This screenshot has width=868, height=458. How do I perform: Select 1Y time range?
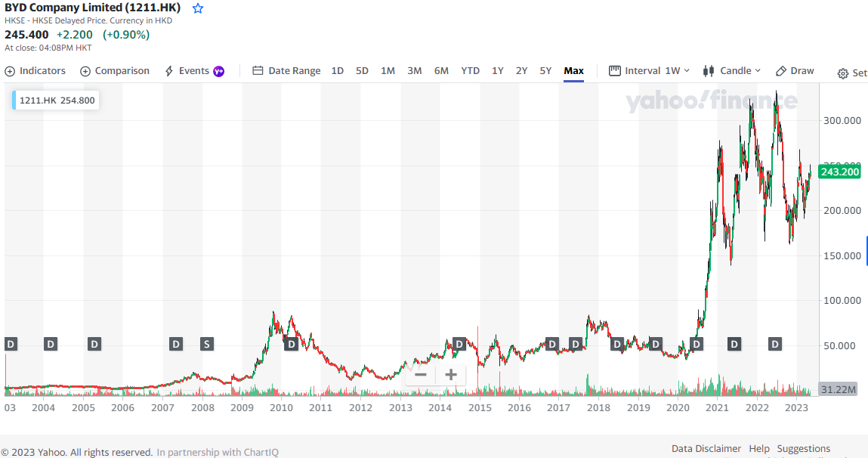pyautogui.click(x=498, y=71)
